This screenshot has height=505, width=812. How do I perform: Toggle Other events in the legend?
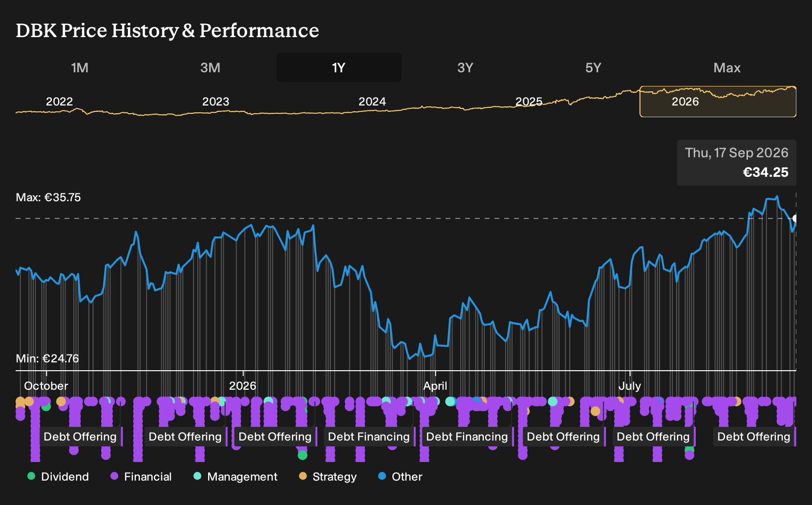coord(400,477)
